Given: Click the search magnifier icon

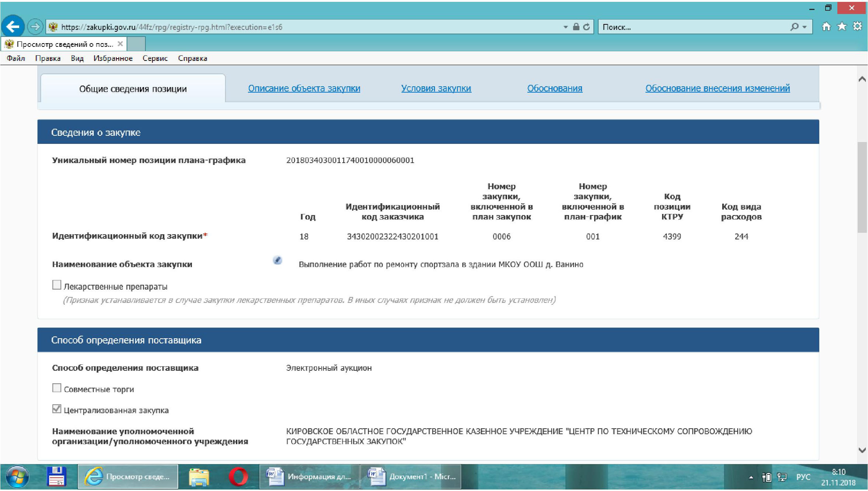Looking at the screenshot, I should pos(794,27).
